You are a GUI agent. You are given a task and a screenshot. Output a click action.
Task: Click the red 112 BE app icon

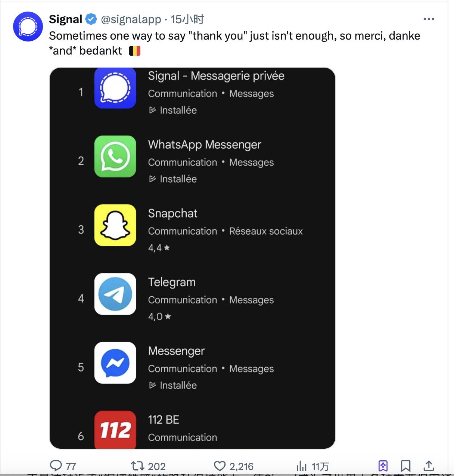(x=115, y=429)
